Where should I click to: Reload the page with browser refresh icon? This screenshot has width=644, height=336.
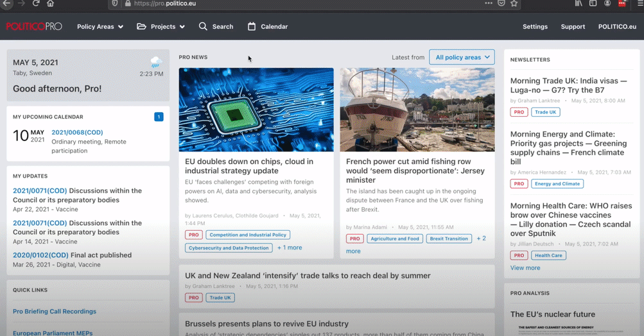36,3
